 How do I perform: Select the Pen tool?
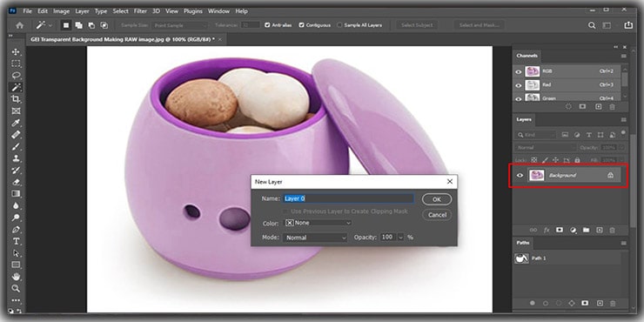pos(16,229)
